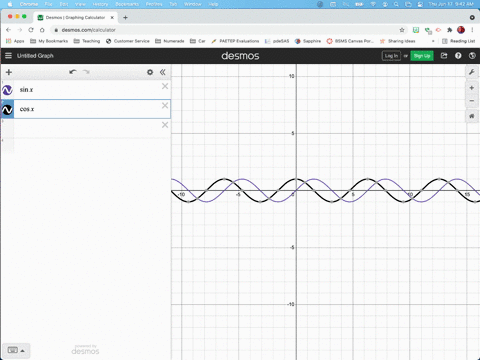Open a new browser tab
Viewport: 480px width, 360px height.
pyautogui.click(x=125, y=17)
